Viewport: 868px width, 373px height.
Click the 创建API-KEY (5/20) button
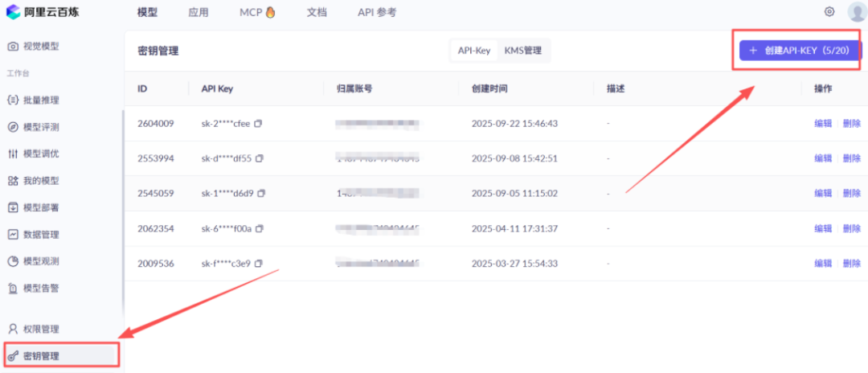(x=800, y=51)
